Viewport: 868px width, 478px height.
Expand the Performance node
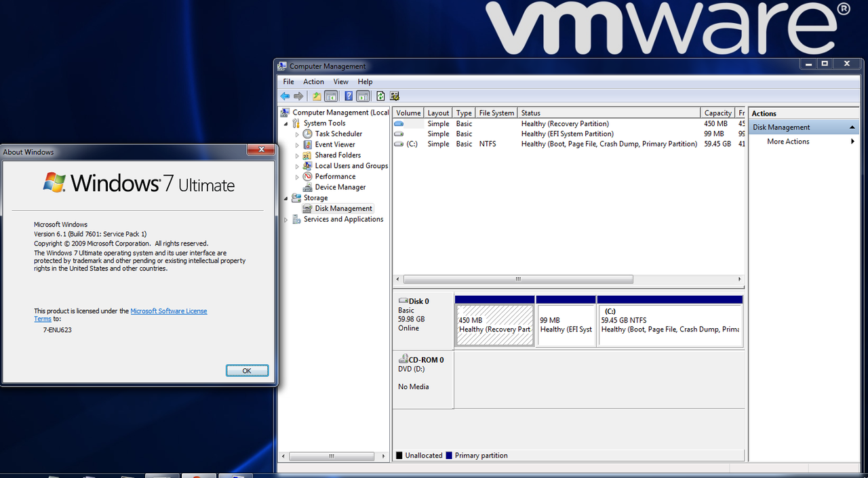pyautogui.click(x=297, y=176)
